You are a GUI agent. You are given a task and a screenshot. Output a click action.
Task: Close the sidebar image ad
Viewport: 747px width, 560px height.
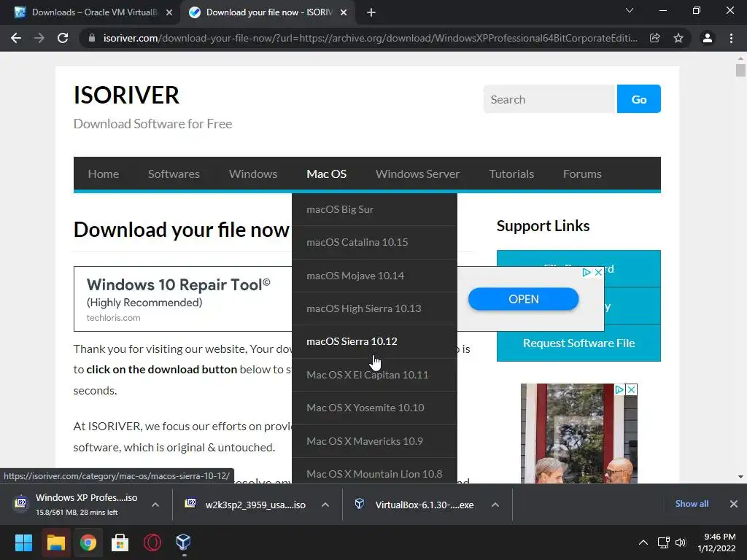click(x=631, y=389)
